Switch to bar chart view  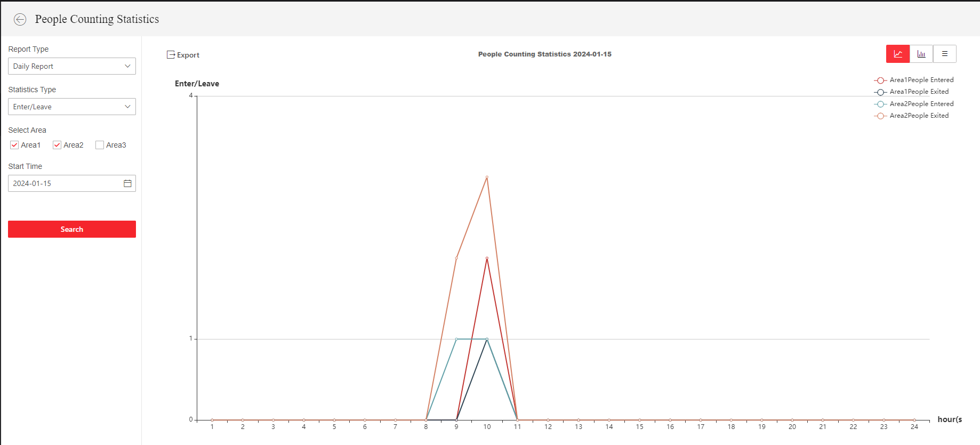921,54
